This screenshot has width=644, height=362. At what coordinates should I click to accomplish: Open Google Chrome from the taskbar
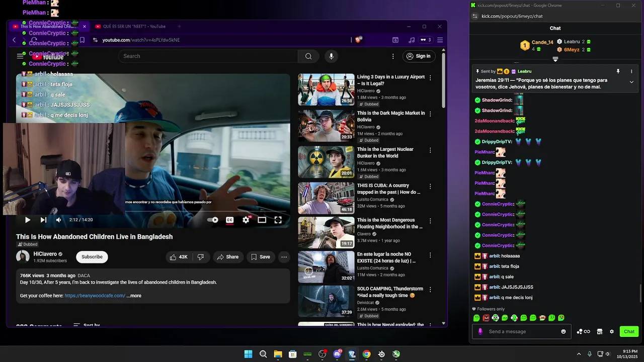[366, 354]
